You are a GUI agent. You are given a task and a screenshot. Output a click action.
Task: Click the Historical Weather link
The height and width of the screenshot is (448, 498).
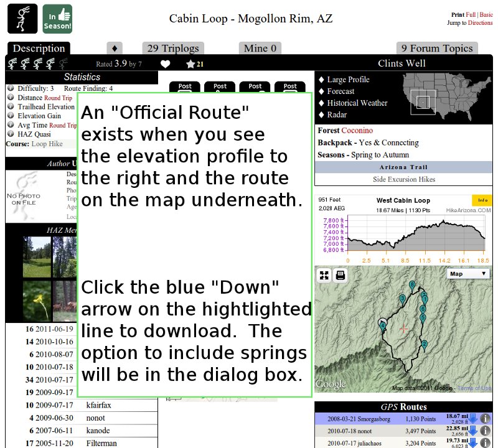(x=357, y=103)
